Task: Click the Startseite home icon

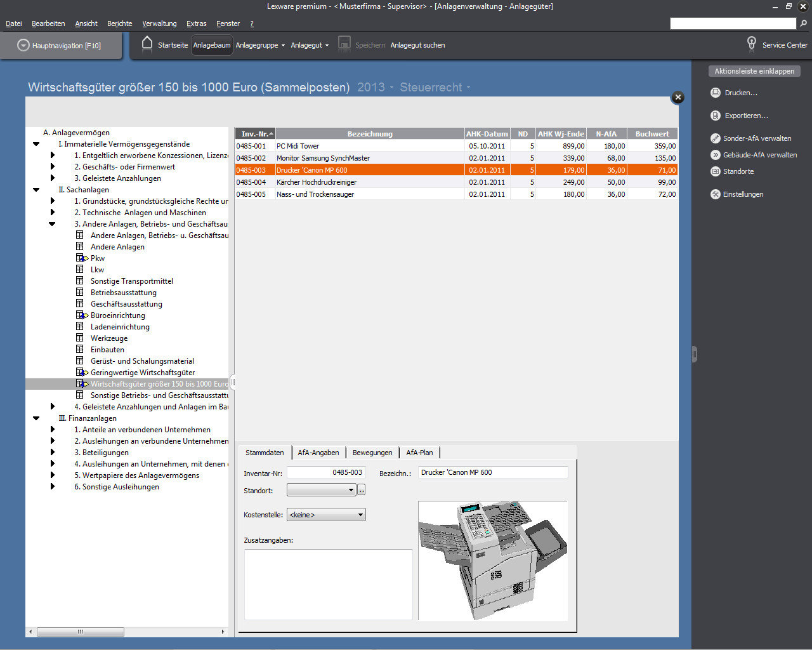Action: click(147, 44)
